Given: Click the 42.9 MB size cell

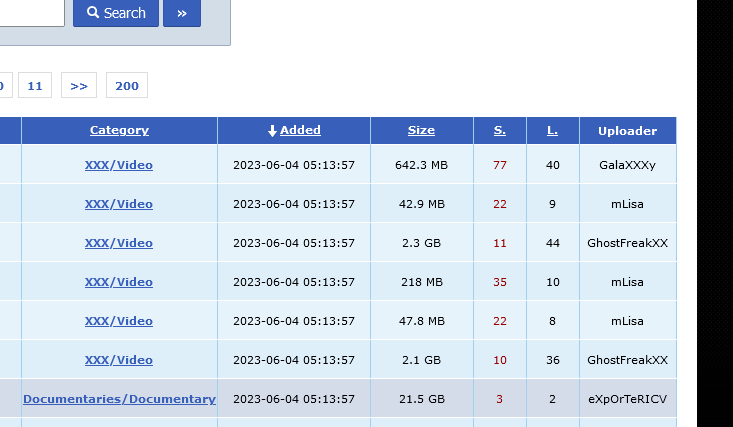Looking at the screenshot, I should [421, 204].
